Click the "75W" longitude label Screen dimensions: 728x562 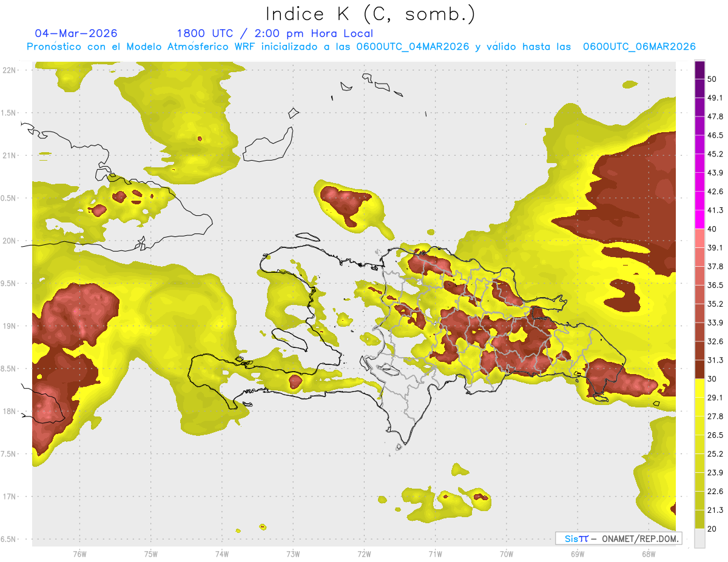point(150,554)
